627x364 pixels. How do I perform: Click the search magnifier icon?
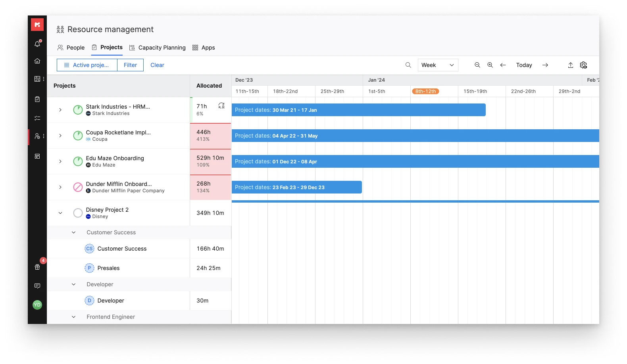408,65
